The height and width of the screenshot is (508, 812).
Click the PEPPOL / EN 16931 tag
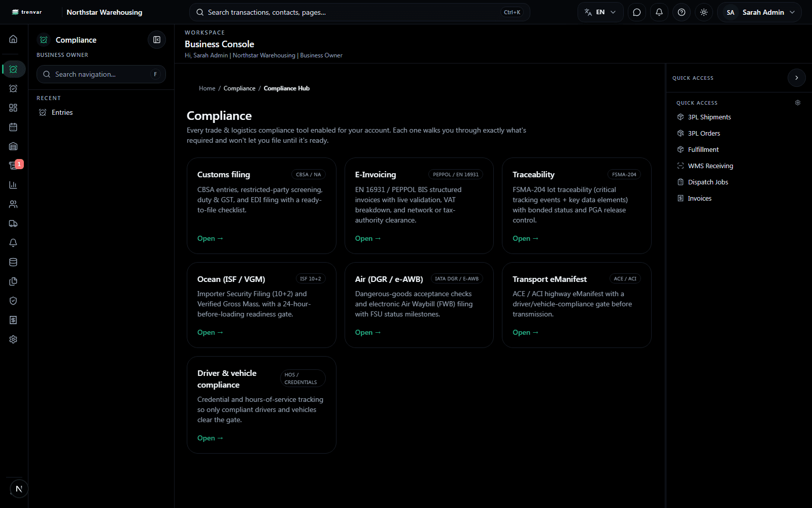[x=456, y=174]
